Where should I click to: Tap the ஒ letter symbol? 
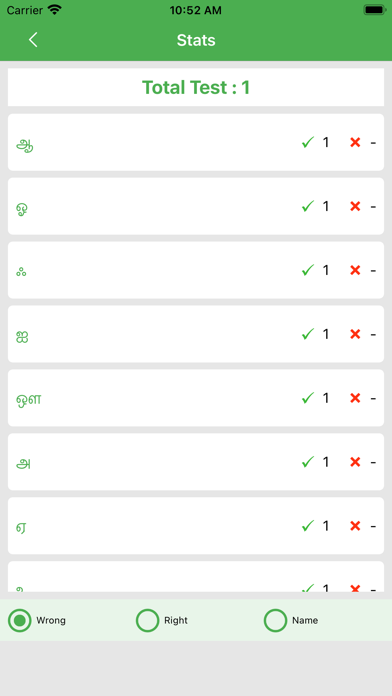tap(22, 209)
